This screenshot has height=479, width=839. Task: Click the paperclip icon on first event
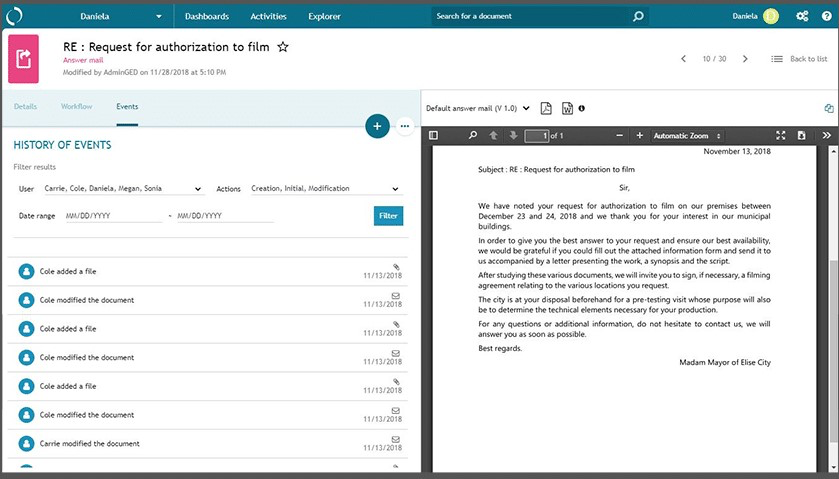pyautogui.click(x=396, y=267)
